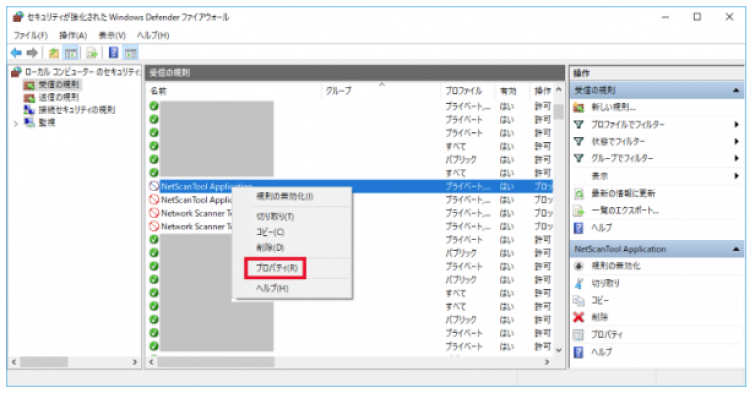The height and width of the screenshot is (393, 755).
Task: Click the プロパティ icon in the actions pane
Action: tap(579, 335)
